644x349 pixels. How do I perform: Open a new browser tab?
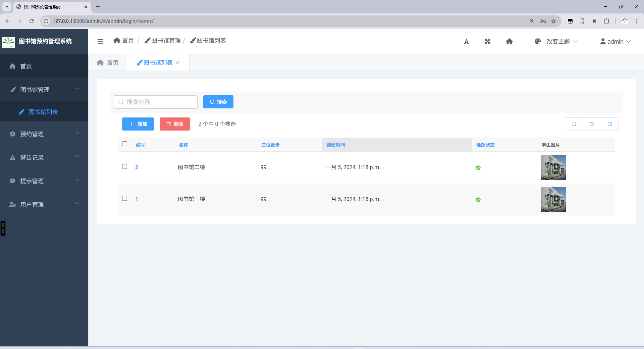[x=98, y=7]
